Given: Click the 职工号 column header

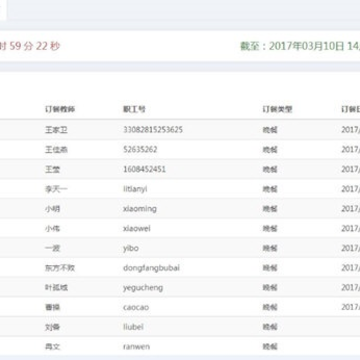Looking at the screenshot, I should [x=134, y=109].
